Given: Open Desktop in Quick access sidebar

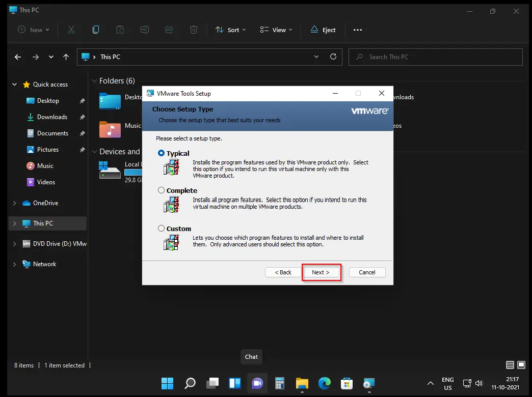Looking at the screenshot, I should tap(48, 101).
